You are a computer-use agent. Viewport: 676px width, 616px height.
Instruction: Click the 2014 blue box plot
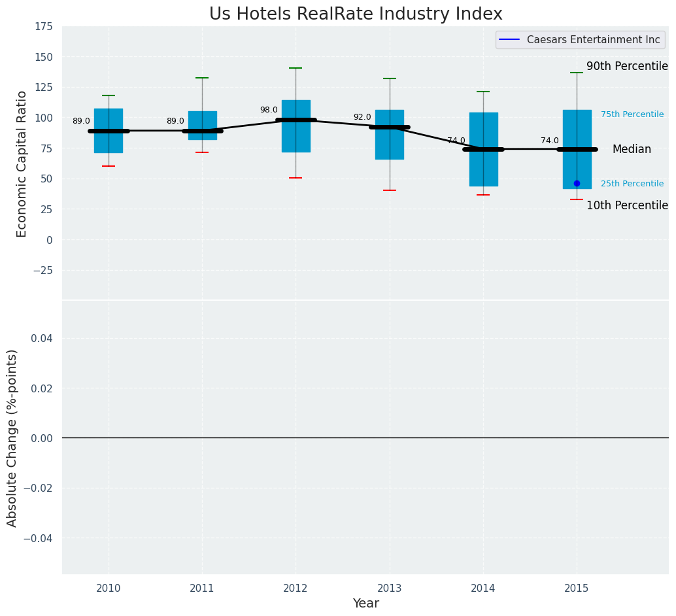pos(484,149)
